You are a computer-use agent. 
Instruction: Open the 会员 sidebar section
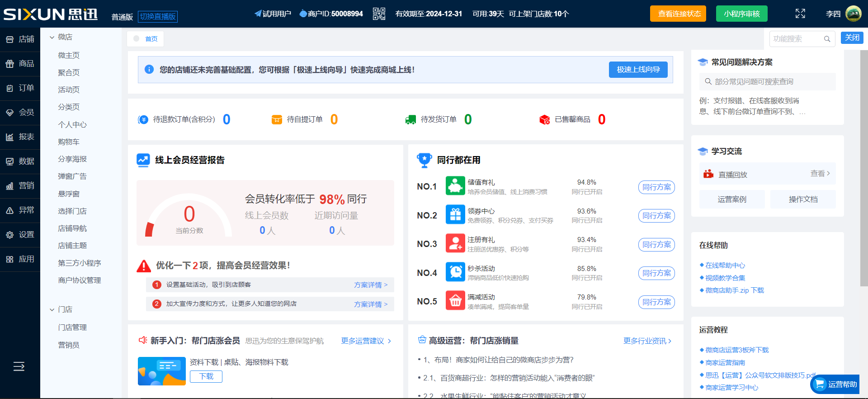(20, 113)
